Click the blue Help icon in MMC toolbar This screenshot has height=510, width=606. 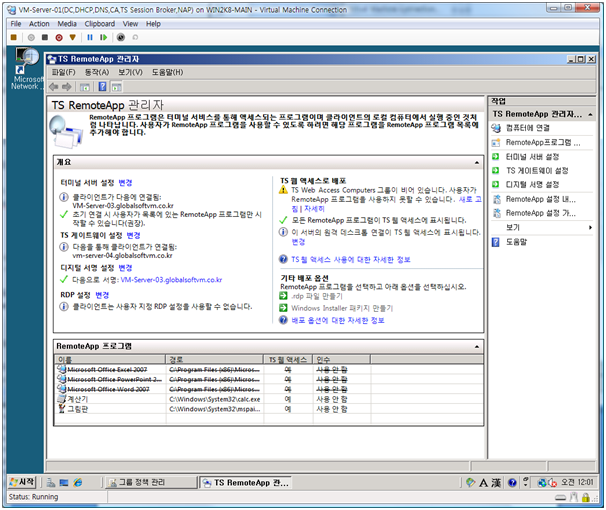click(x=102, y=87)
